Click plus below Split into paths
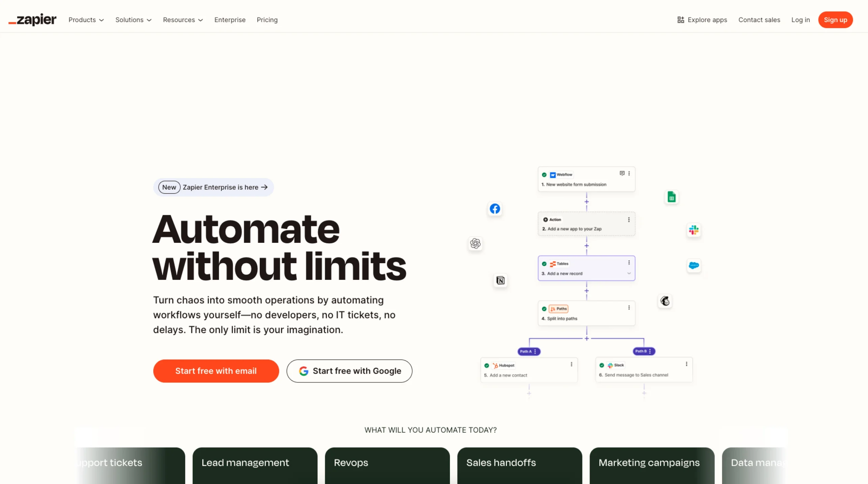The image size is (868, 484). tap(587, 338)
